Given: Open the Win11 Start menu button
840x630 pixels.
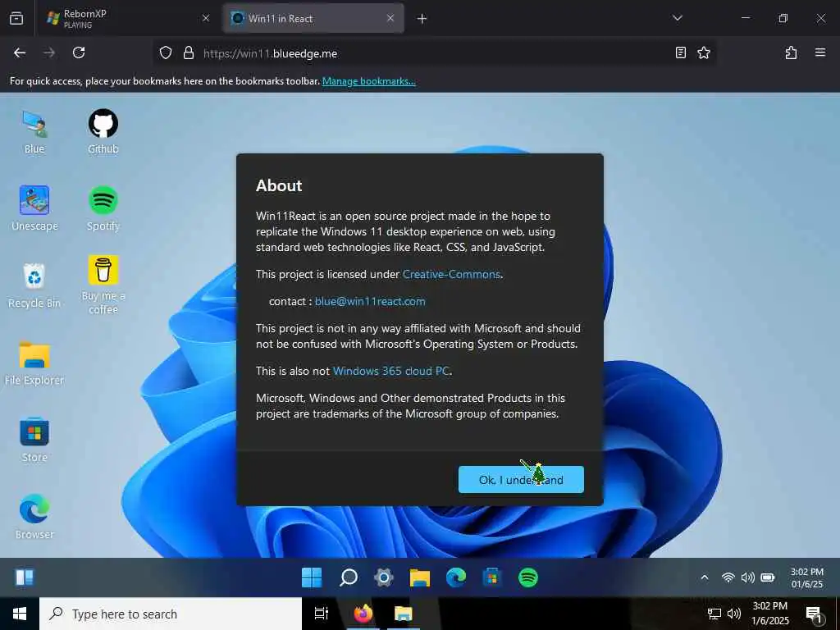Looking at the screenshot, I should tap(312, 577).
